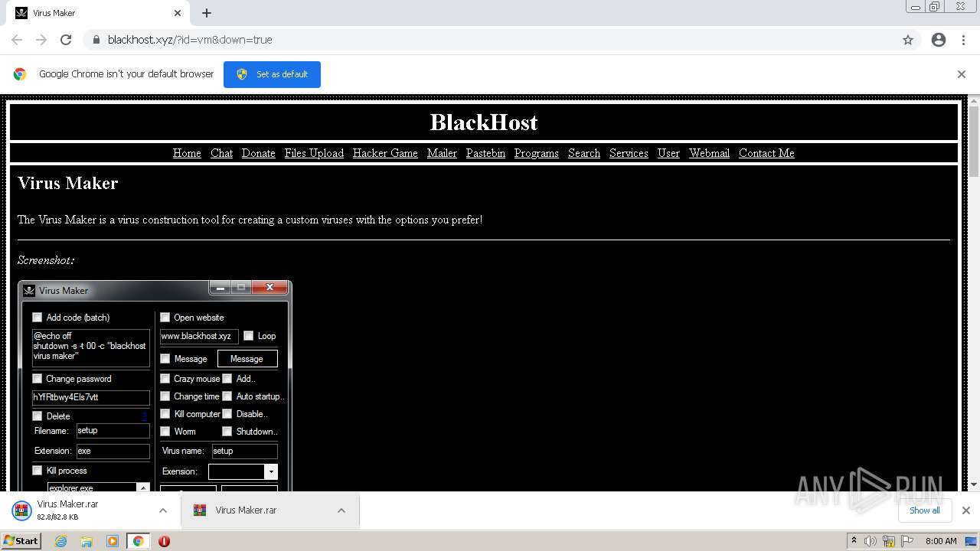The image size is (980, 551).
Task: Toggle the Change time checkbox
Action: coord(165,396)
